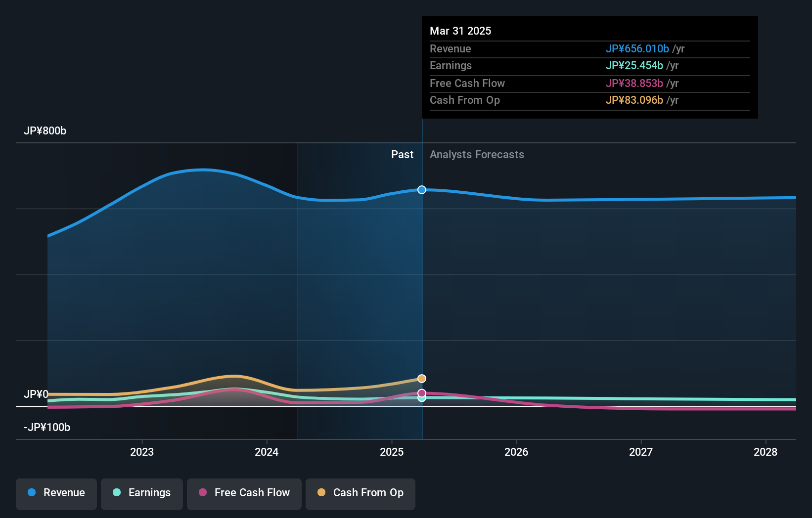Click the Past label on chart
Viewport: 812px width, 518px height.
(402, 155)
